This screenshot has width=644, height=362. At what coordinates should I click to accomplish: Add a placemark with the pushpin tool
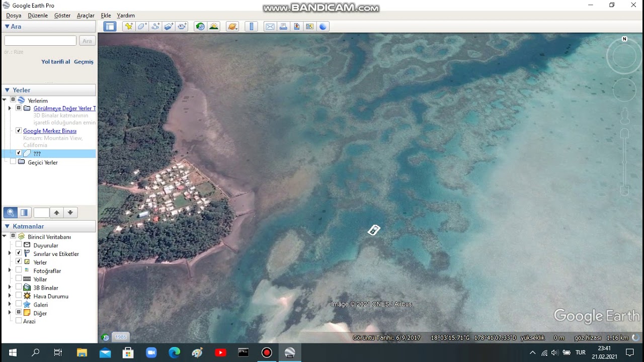pos(129,27)
